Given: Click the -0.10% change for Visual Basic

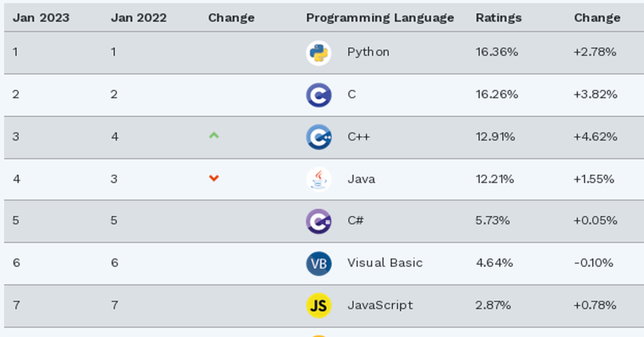Looking at the screenshot, I should (594, 263).
